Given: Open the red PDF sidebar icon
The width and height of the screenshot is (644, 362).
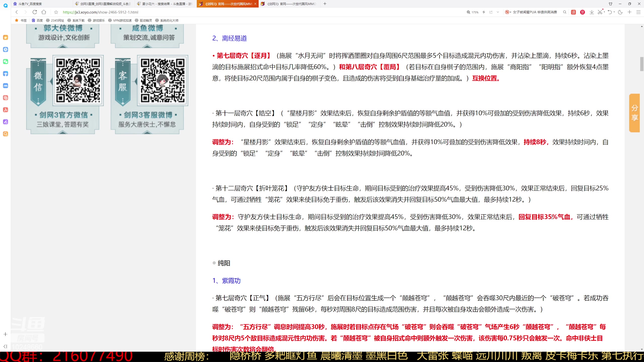Looking at the screenshot, I should (6, 110).
